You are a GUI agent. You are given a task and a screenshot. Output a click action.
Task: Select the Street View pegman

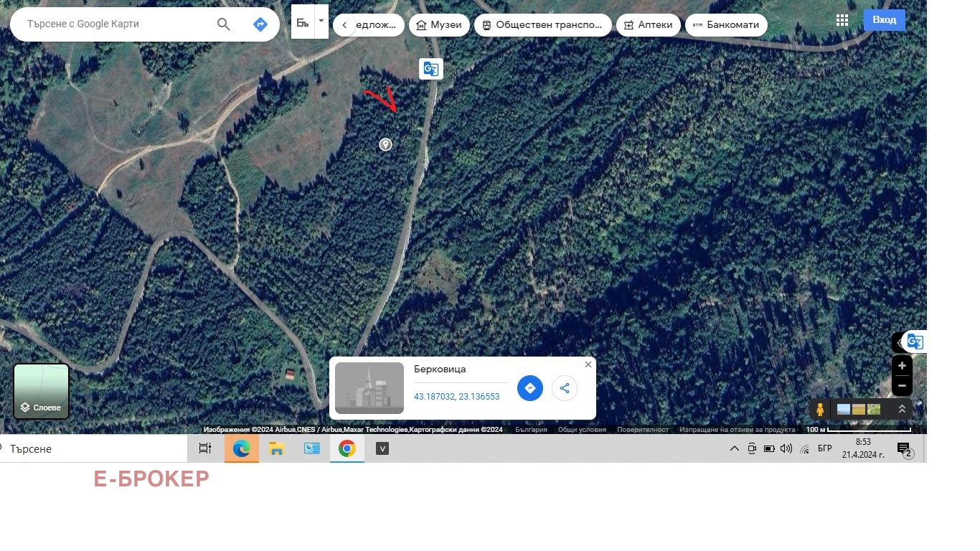coord(820,410)
